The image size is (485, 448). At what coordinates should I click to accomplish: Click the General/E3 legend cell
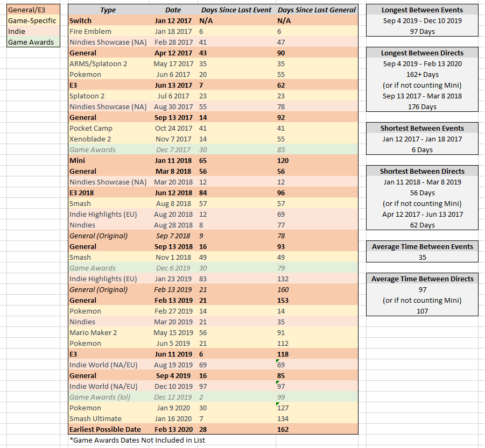click(30, 10)
